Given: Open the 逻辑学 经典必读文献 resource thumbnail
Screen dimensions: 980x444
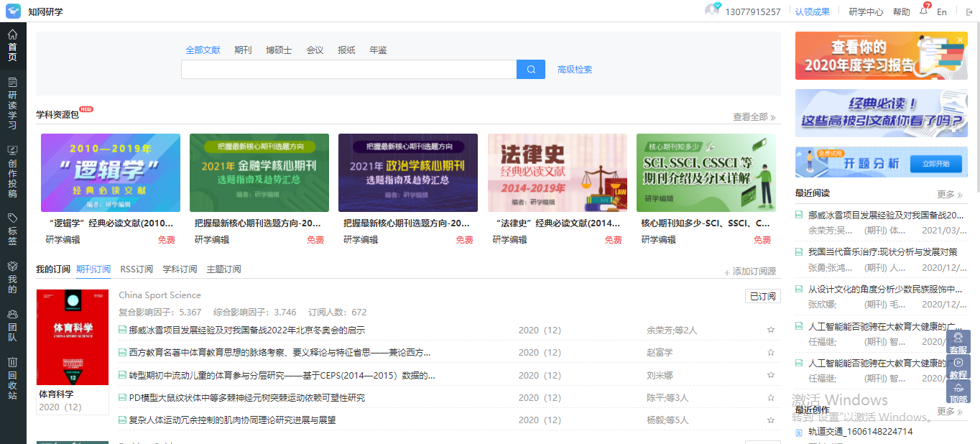Looking at the screenshot, I should pos(111,172).
